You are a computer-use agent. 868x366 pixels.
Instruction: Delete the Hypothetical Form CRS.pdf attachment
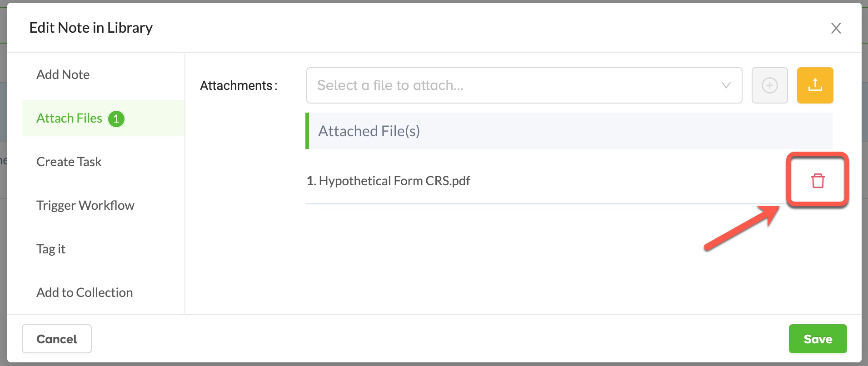818,181
